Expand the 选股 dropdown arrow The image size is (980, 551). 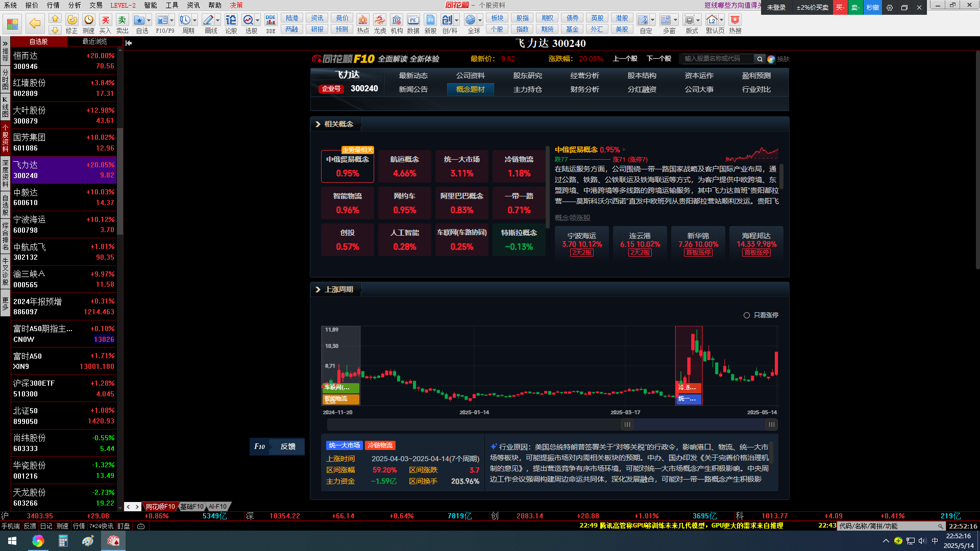point(257,20)
